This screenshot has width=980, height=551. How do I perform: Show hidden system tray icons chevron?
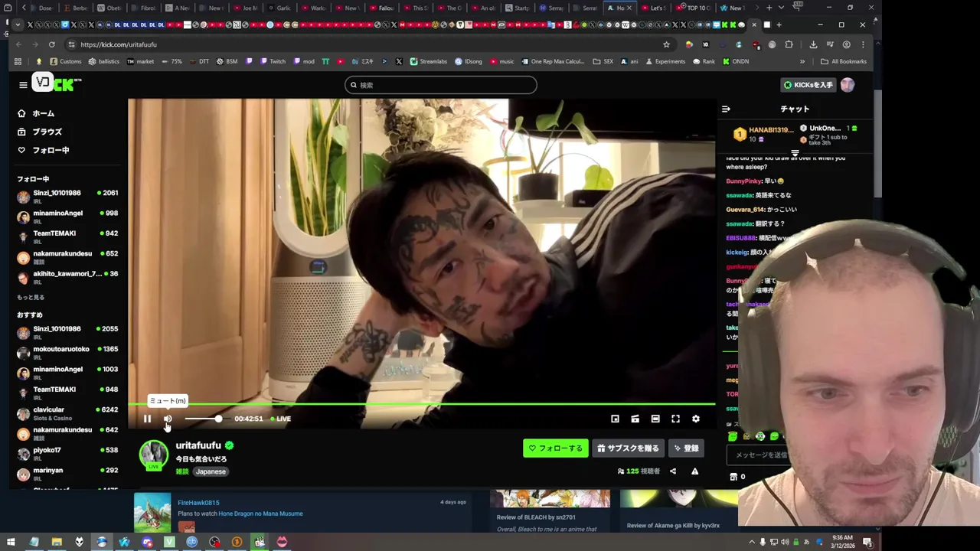[x=751, y=542]
